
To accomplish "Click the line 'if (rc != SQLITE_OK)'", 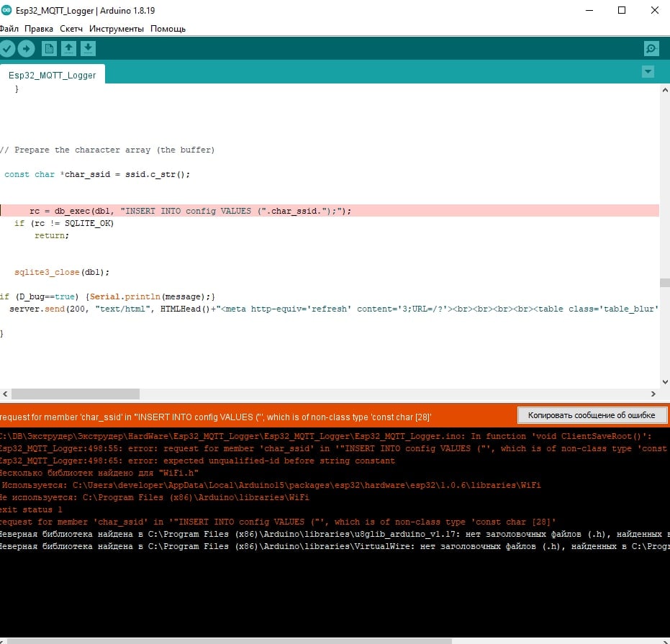I will pyautogui.click(x=64, y=223).
